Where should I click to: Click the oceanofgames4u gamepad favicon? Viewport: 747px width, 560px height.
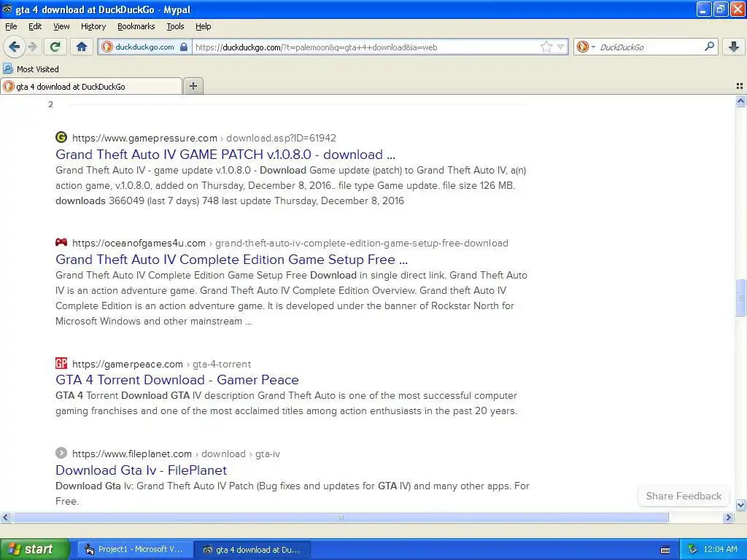tap(61, 242)
